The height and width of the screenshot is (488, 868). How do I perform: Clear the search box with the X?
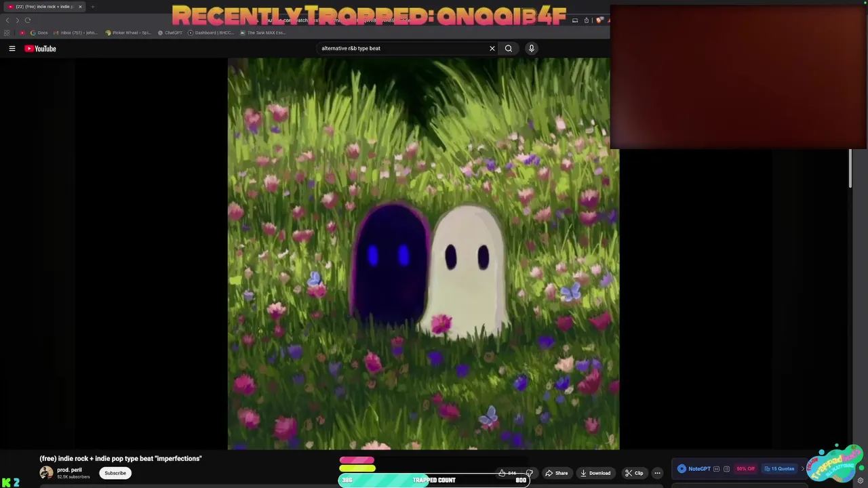tap(492, 48)
